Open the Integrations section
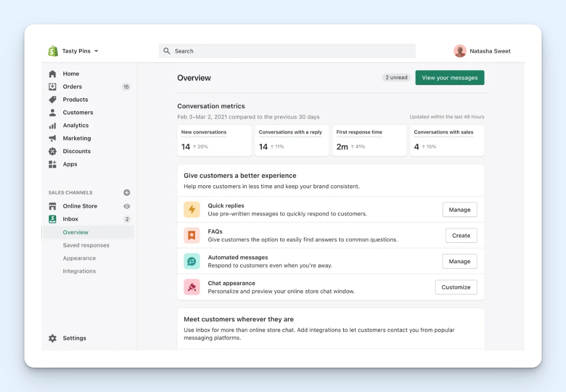Image resolution: width=566 pixels, height=392 pixels. click(x=79, y=271)
